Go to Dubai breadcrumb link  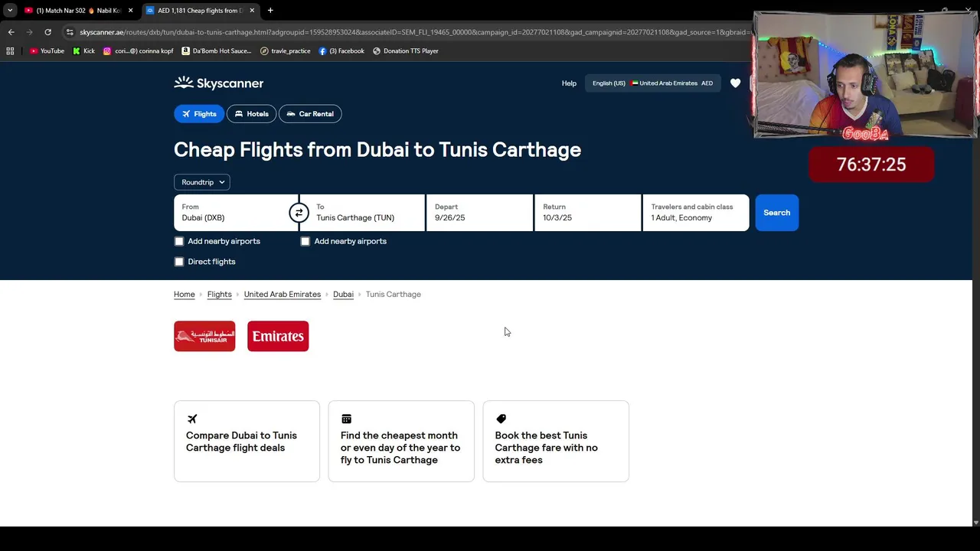tap(343, 295)
